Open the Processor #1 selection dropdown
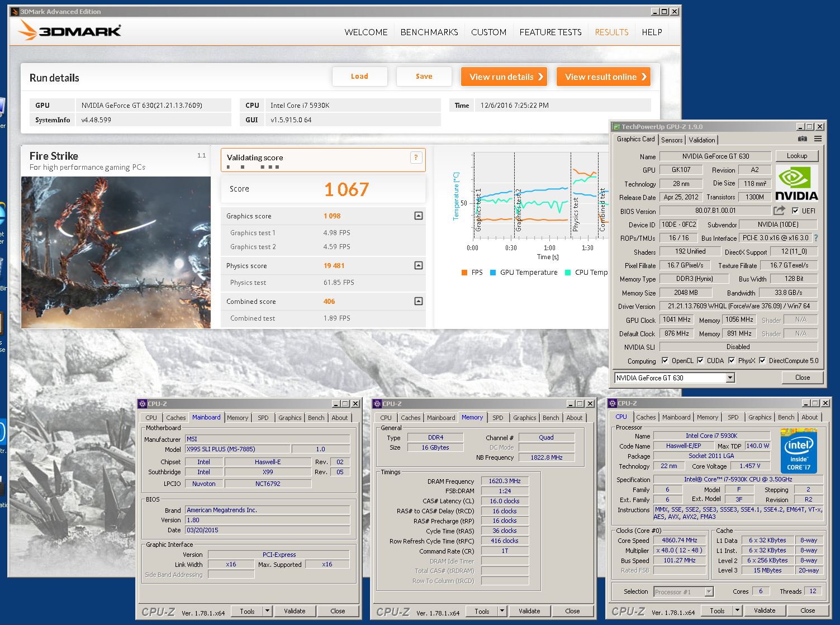The height and width of the screenshot is (625, 840). point(709,591)
